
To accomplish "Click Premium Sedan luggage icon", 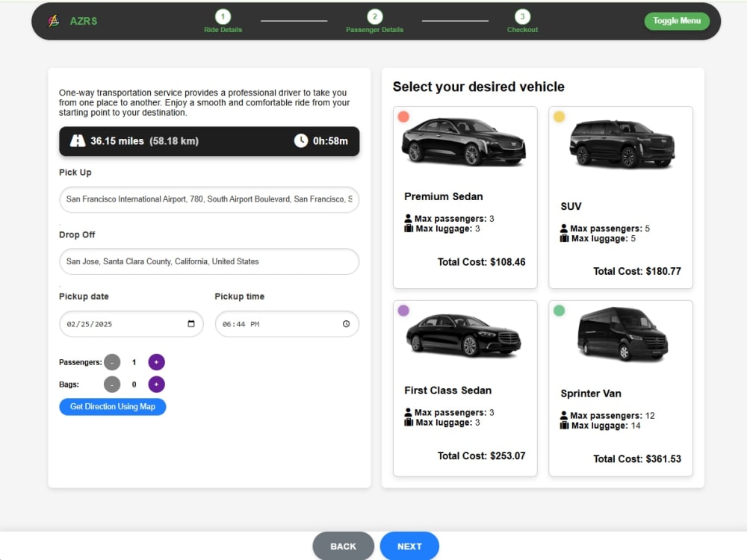I will (x=409, y=228).
